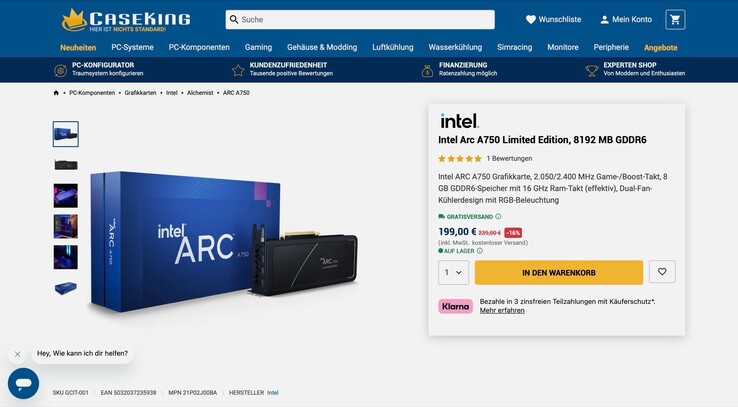738x407 pixels.
Task: Open the quantity dropdown
Action: click(x=453, y=272)
